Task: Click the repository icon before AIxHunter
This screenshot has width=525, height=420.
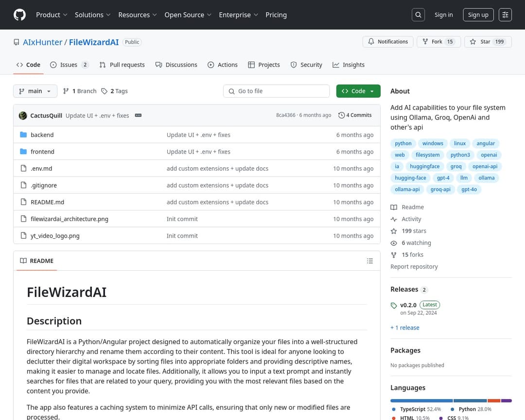Action: 17,42
